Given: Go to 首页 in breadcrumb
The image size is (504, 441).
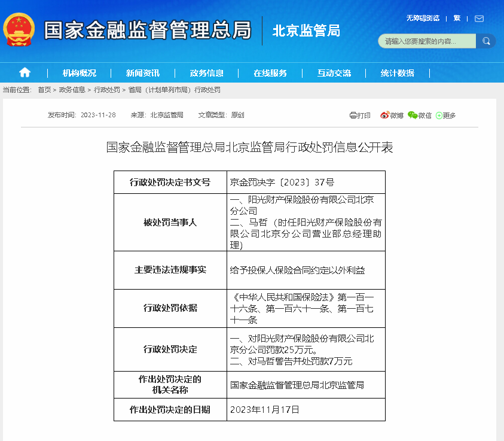Looking at the screenshot, I should [x=44, y=90].
